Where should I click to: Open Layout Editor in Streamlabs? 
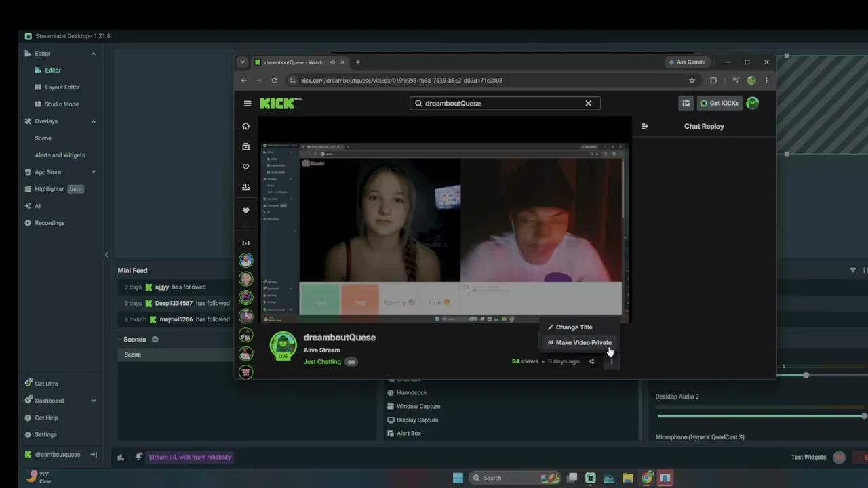coord(62,87)
